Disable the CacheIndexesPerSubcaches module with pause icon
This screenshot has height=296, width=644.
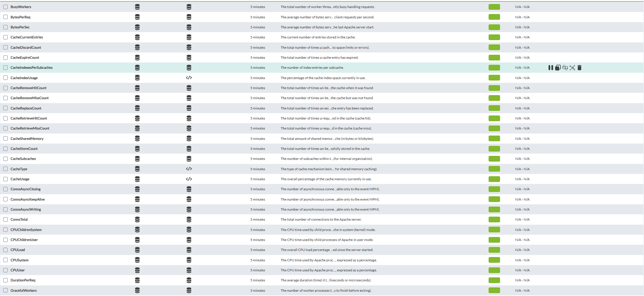point(551,68)
